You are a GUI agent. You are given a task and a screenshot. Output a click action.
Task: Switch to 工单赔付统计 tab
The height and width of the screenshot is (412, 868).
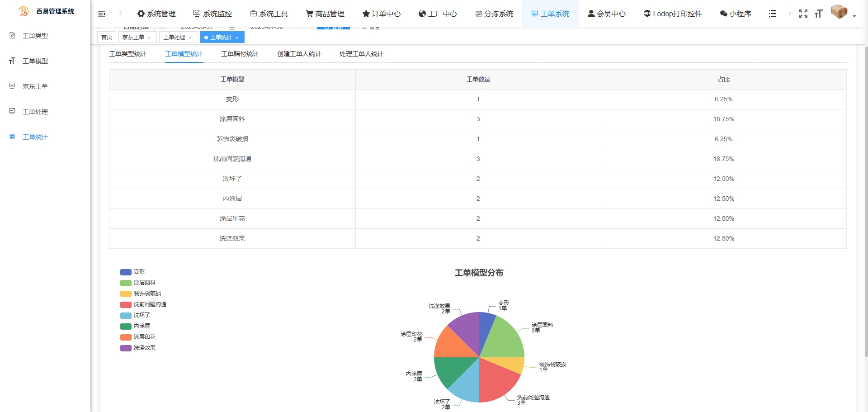point(240,54)
